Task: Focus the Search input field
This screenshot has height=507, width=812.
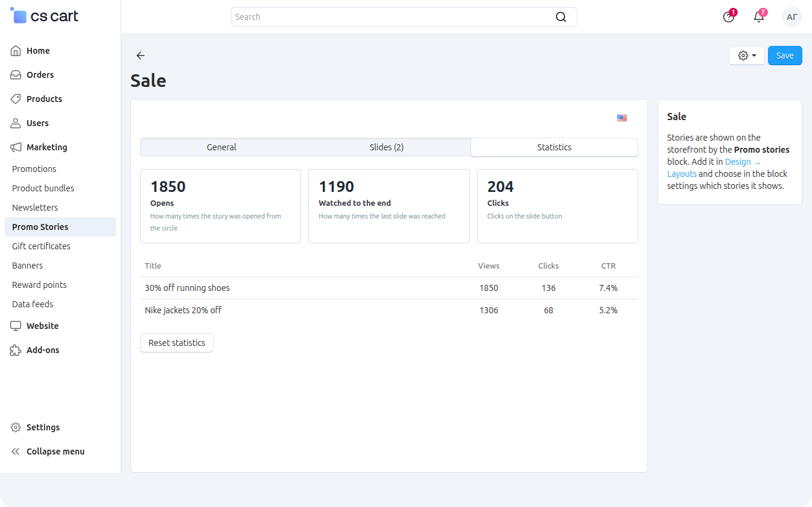Action: click(x=404, y=17)
